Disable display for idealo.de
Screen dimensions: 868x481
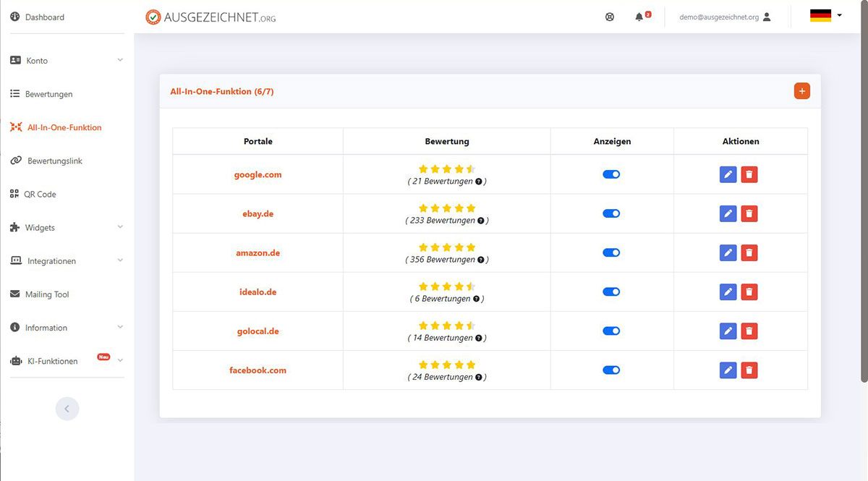pos(611,292)
